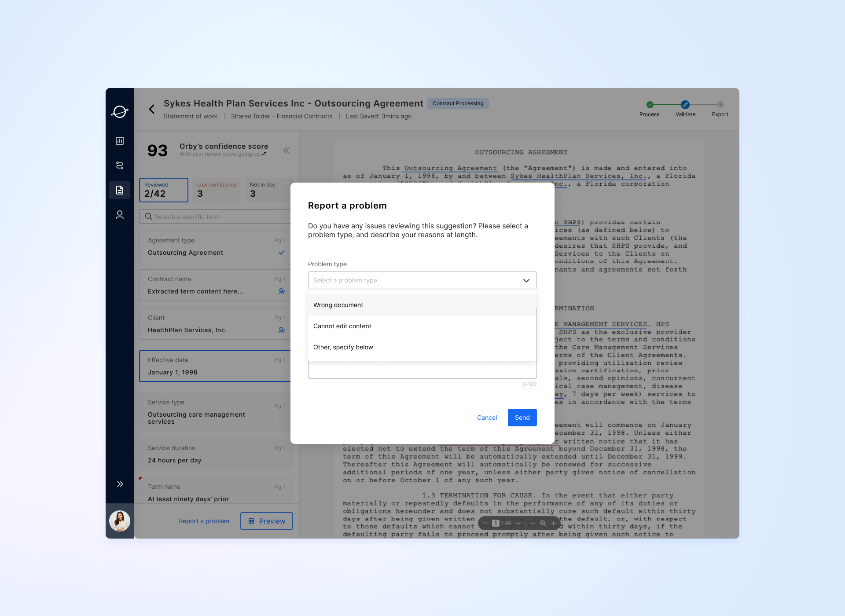Image resolution: width=845 pixels, height=616 pixels.
Task: Click the Validate step pencil icon
Action: (x=685, y=105)
